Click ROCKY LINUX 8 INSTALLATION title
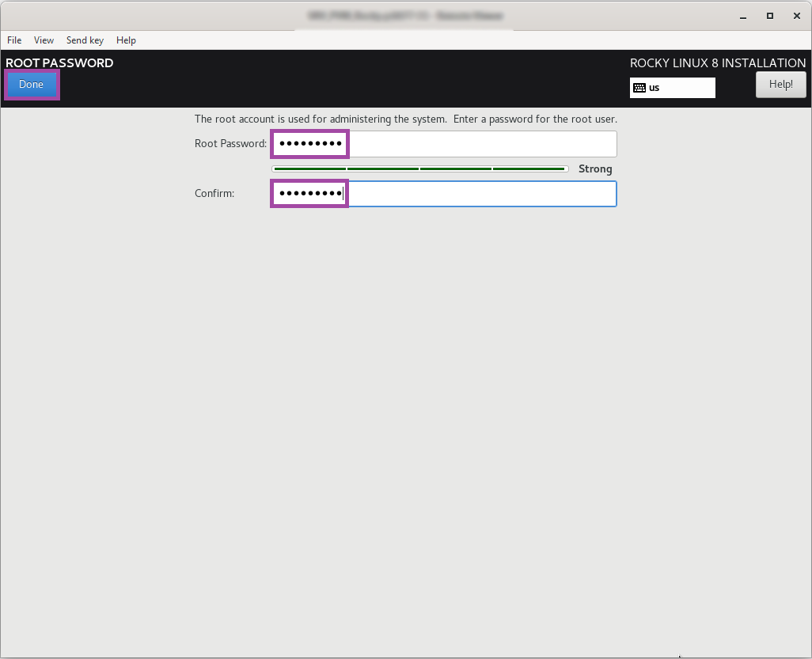812x659 pixels. (718, 63)
